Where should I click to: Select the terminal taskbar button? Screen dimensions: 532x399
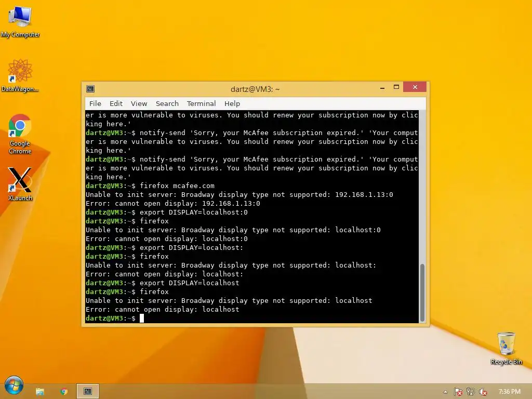(88, 391)
